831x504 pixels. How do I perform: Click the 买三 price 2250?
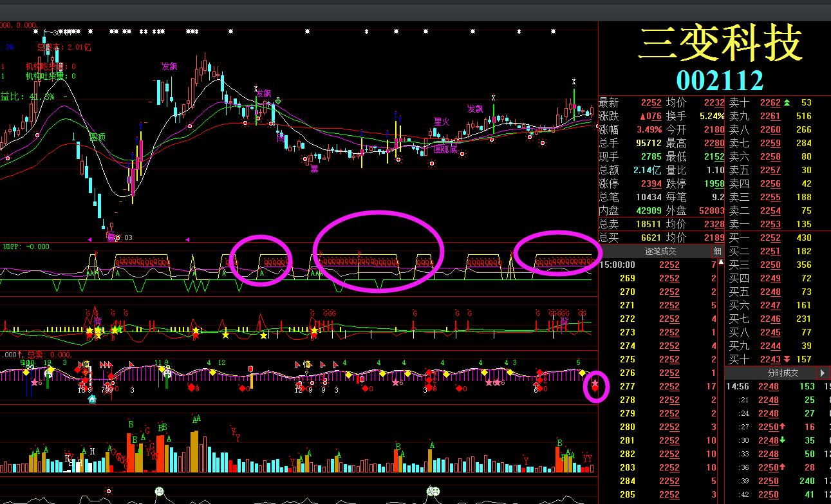pyautogui.click(x=770, y=265)
